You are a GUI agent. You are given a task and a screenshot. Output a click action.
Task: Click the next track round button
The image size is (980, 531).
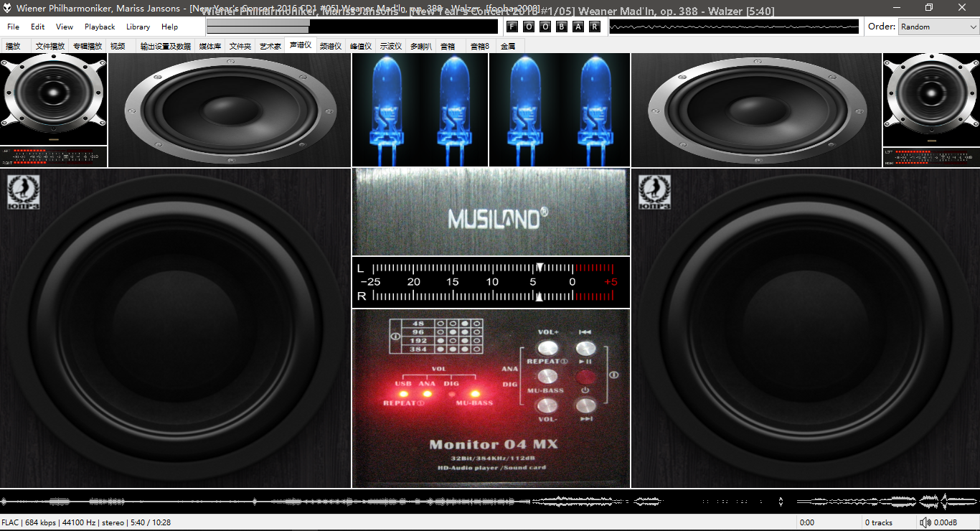(585, 405)
